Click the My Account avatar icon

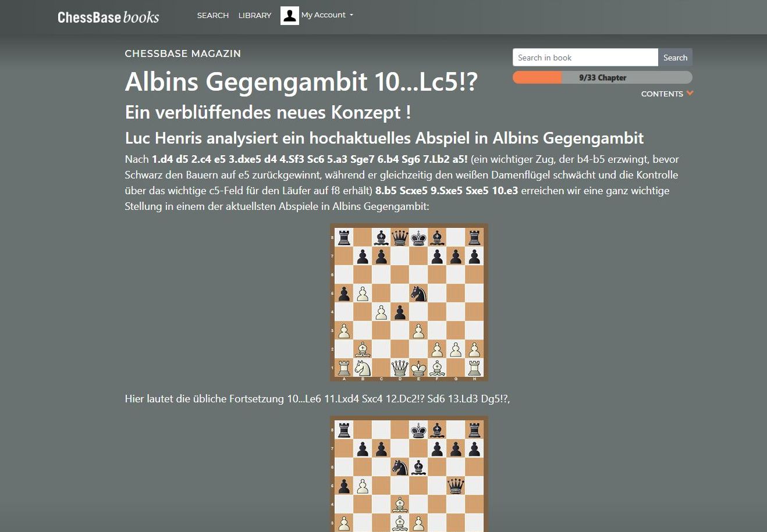290,16
